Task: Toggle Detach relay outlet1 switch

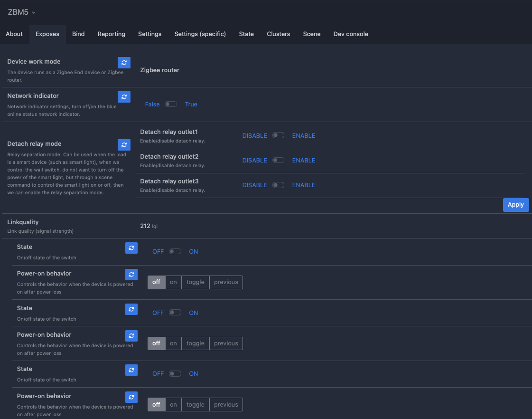Action: tap(278, 135)
